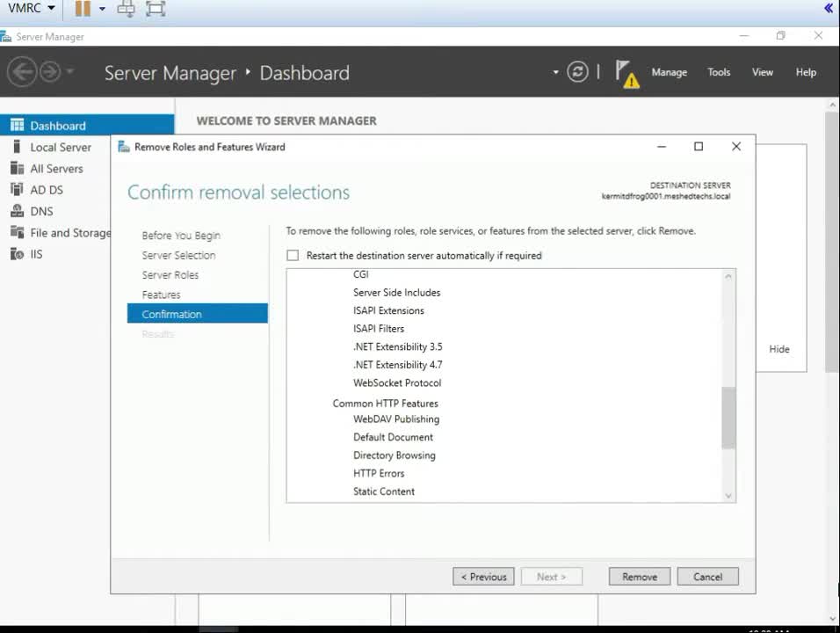Click the Remove button

pos(639,577)
